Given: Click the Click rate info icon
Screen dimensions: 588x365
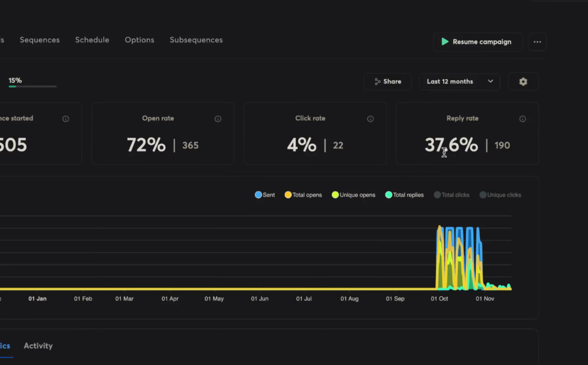Looking at the screenshot, I should (x=370, y=118).
